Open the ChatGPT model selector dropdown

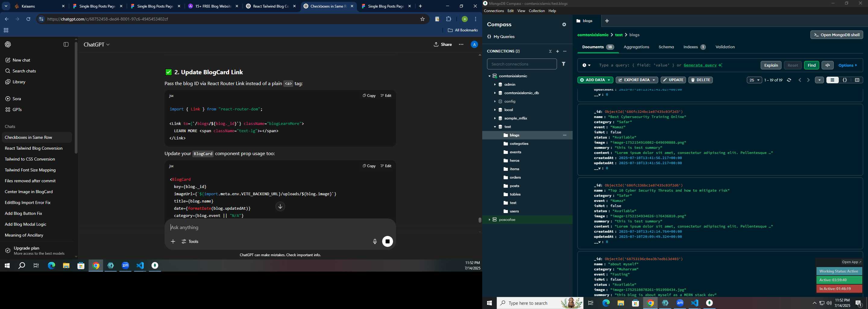coord(97,45)
